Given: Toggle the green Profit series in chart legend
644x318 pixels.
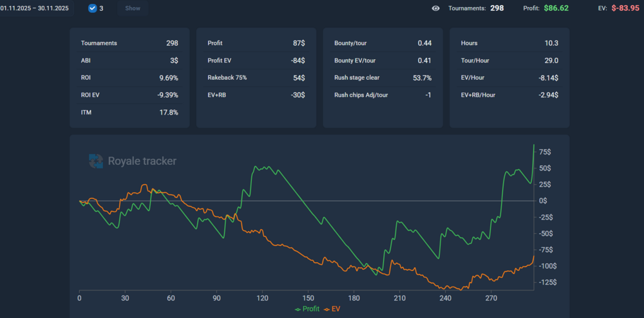Looking at the screenshot, I should click(307, 309).
